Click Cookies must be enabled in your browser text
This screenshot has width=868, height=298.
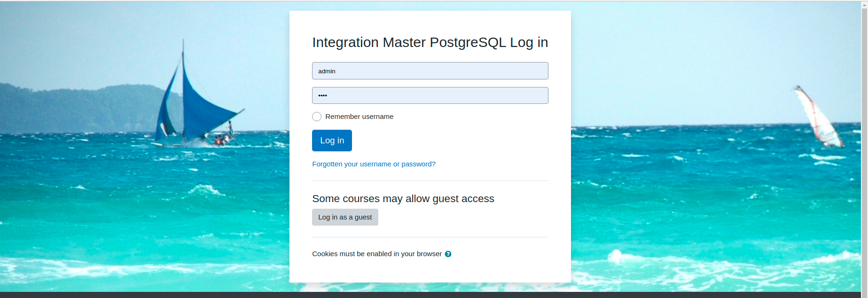(377, 254)
